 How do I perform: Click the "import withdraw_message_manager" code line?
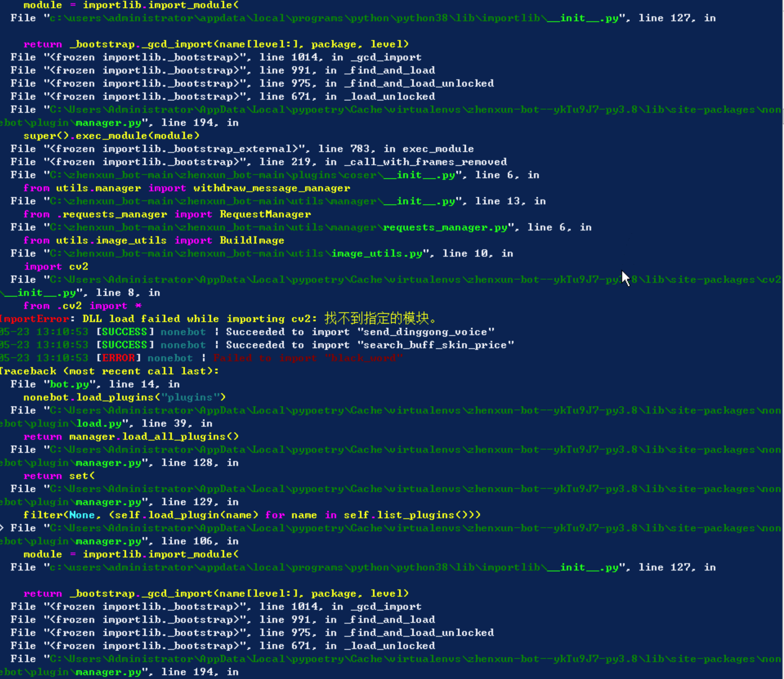186,188
